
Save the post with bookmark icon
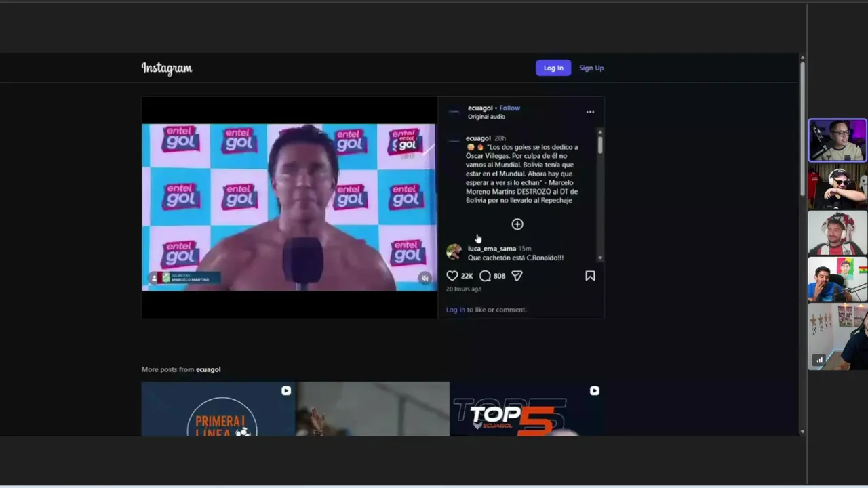pos(590,276)
